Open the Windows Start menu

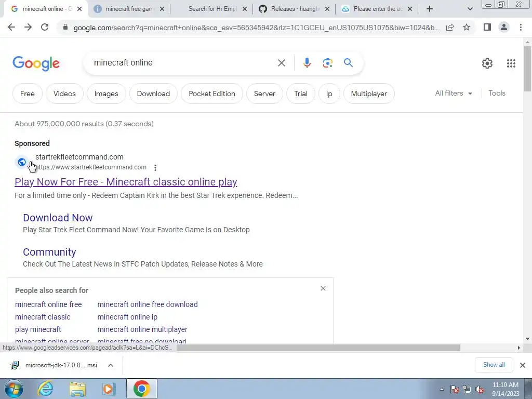pos(14,389)
